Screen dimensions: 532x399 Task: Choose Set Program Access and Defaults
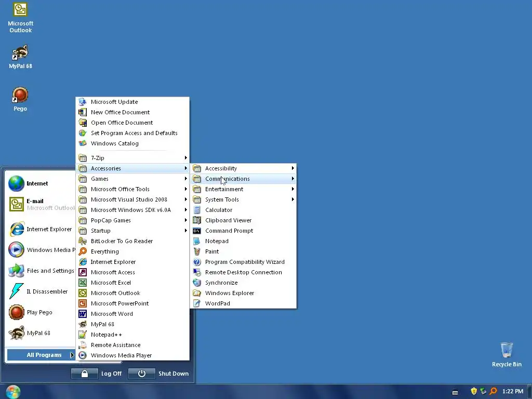pyautogui.click(x=132, y=133)
